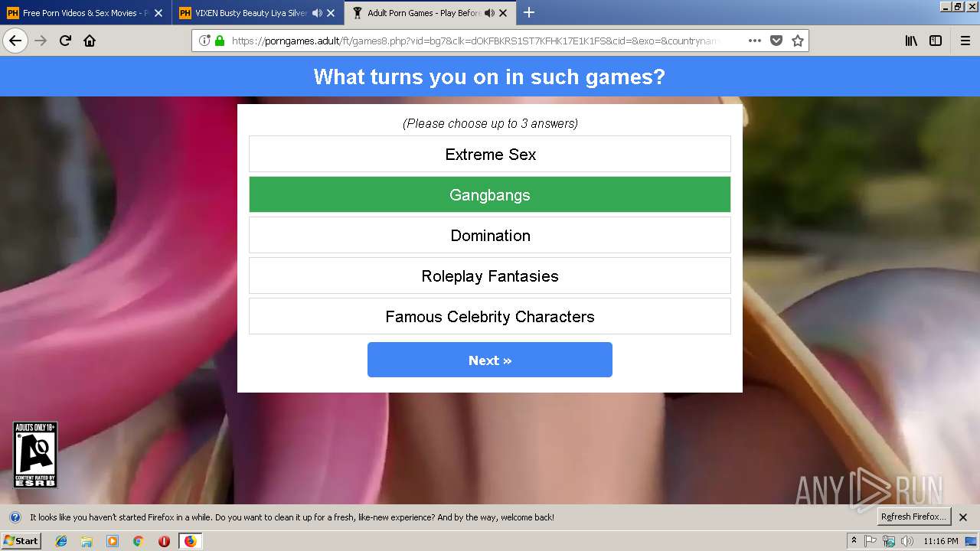Show the sidebars panel
The image size is (980, 551).
[936, 41]
